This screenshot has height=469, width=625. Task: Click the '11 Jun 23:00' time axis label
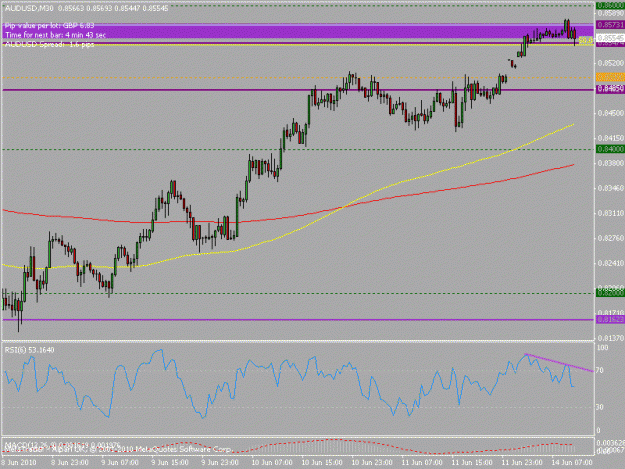(x=522, y=462)
